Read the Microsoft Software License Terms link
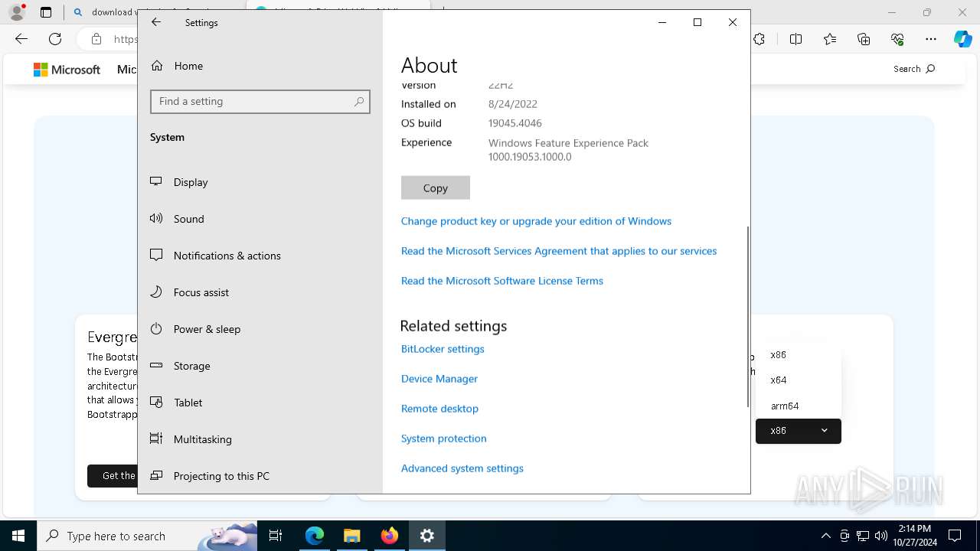 [x=502, y=281]
